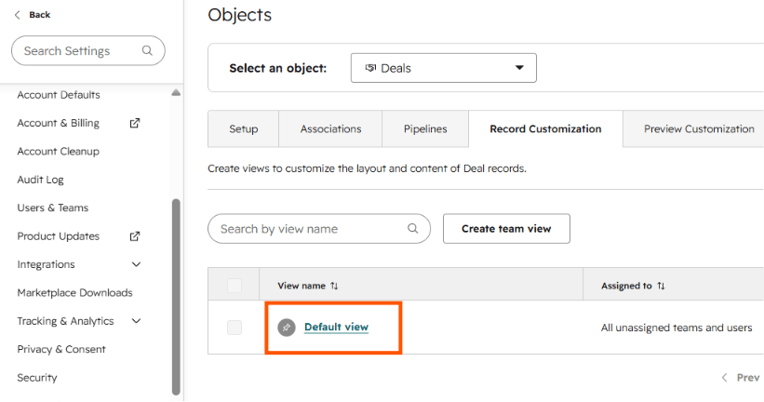
Task: Open Users & Teams settings
Action: tap(53, 208)
